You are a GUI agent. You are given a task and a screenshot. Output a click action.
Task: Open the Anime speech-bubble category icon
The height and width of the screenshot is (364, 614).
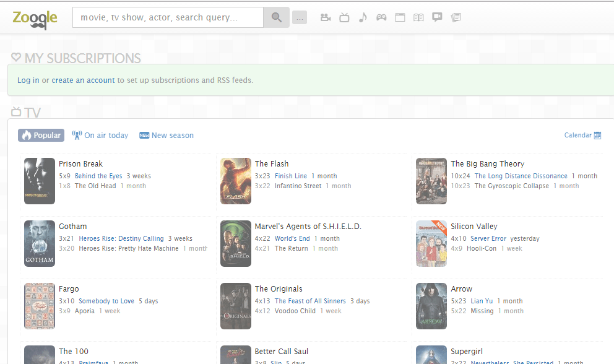(x=437, y=17)
